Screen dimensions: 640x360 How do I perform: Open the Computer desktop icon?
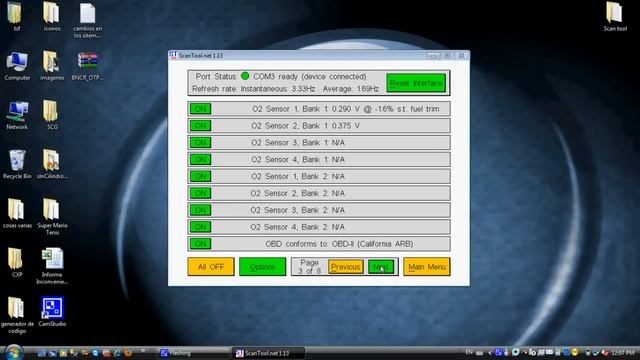point(17,66)
